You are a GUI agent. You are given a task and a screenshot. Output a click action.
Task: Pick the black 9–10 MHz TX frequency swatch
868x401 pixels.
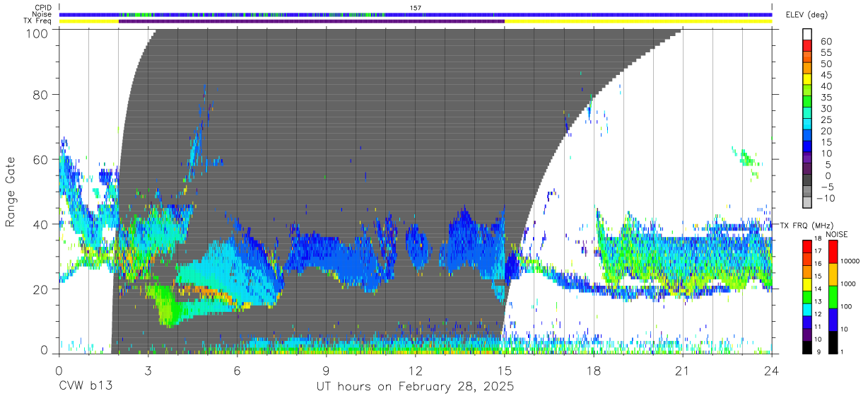pyautogui.click(x=807, y=347)
